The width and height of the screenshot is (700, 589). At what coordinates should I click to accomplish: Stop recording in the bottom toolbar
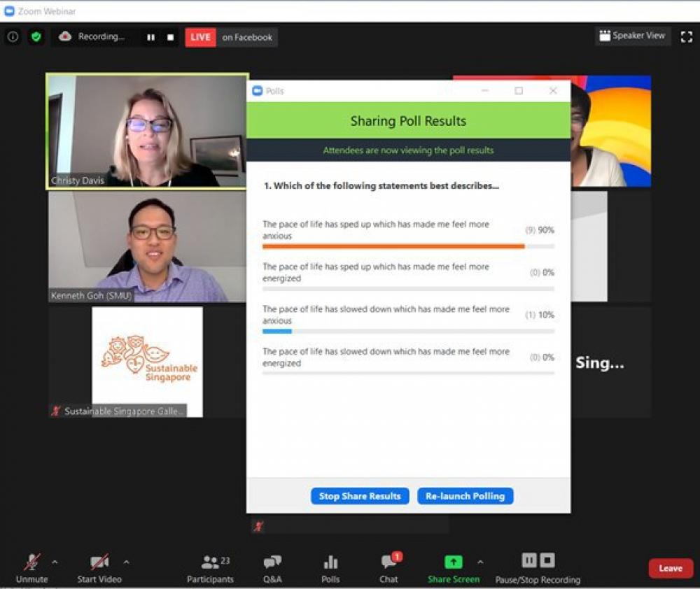click(547, 560)
